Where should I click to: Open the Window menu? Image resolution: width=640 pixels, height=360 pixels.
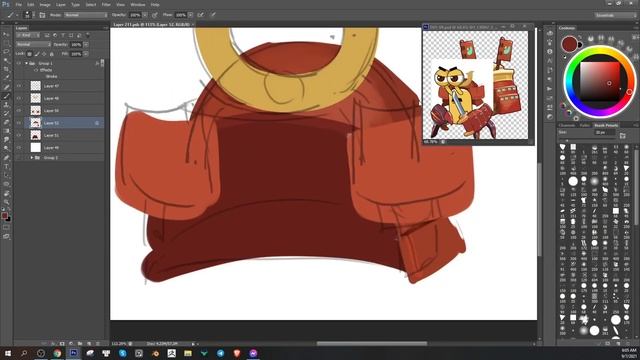138,4
